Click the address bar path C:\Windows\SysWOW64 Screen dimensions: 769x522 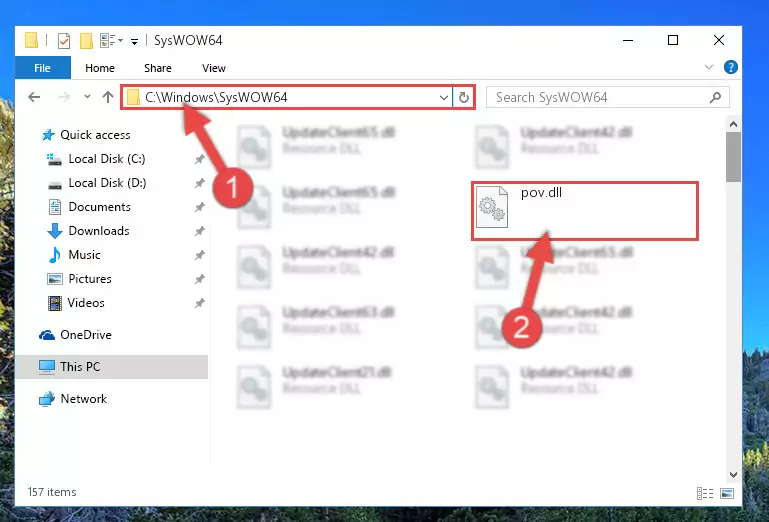pos(216,97)
